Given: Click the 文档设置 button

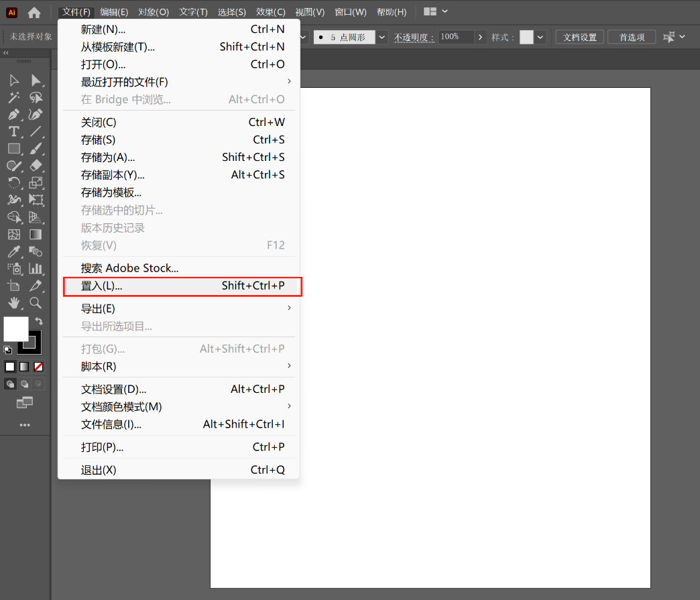Looking at the screenshot, I should point(580,38).
